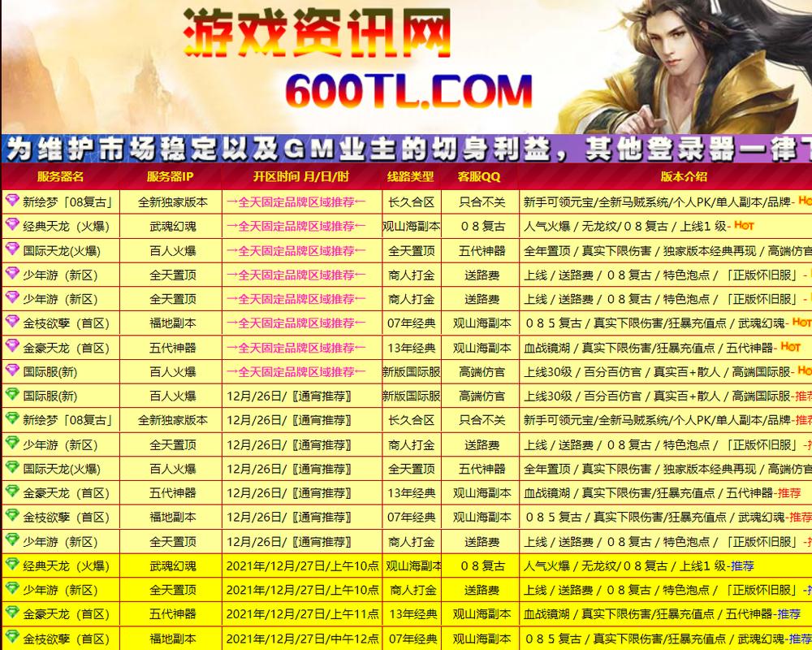Click 商人打金 in 少年游 上午10点 row
Screen dimensions: 812x650
click(412, 590)
